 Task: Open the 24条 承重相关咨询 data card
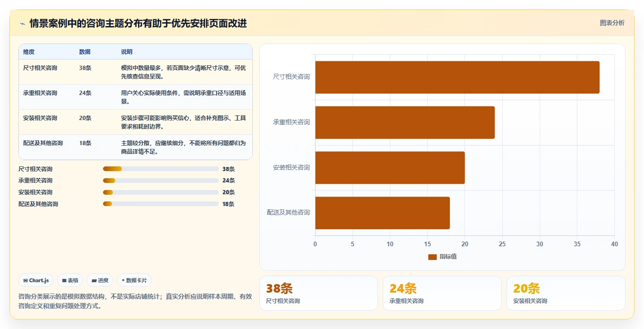point(442,293)
